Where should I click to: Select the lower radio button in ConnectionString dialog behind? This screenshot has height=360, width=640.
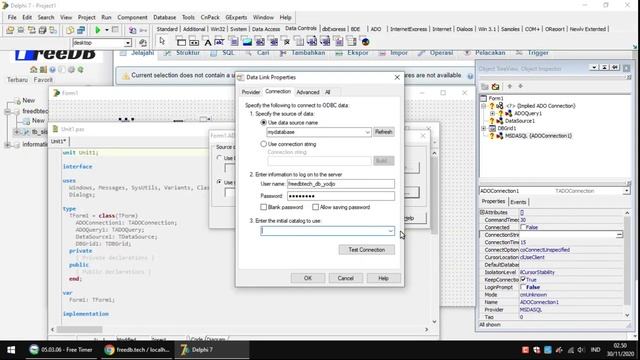coord(220,182)
